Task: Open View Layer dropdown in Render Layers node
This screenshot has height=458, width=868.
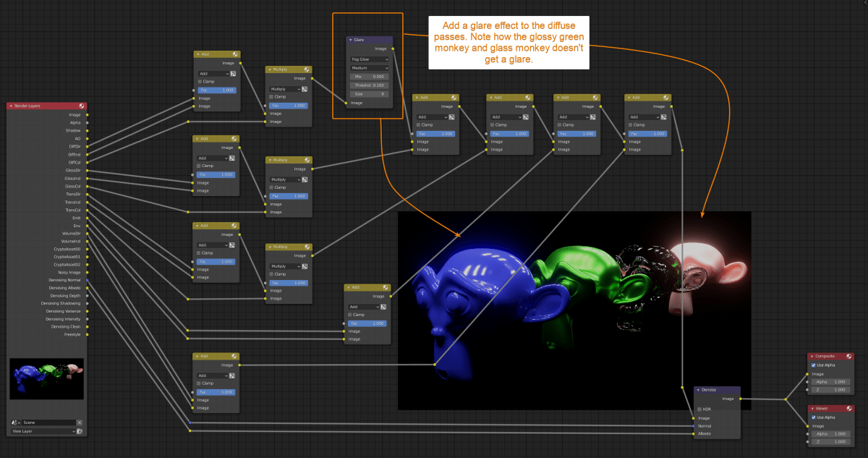Action: point(43,431)
